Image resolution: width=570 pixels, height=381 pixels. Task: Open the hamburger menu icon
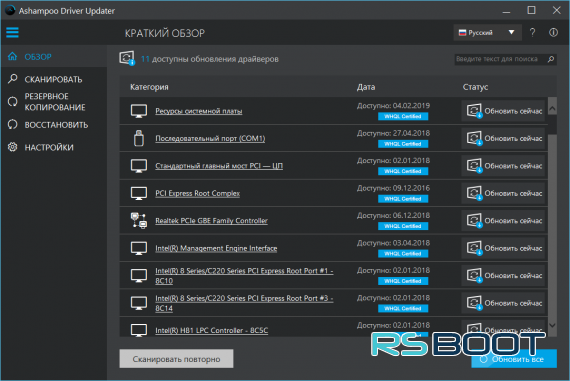coord(12,32)
